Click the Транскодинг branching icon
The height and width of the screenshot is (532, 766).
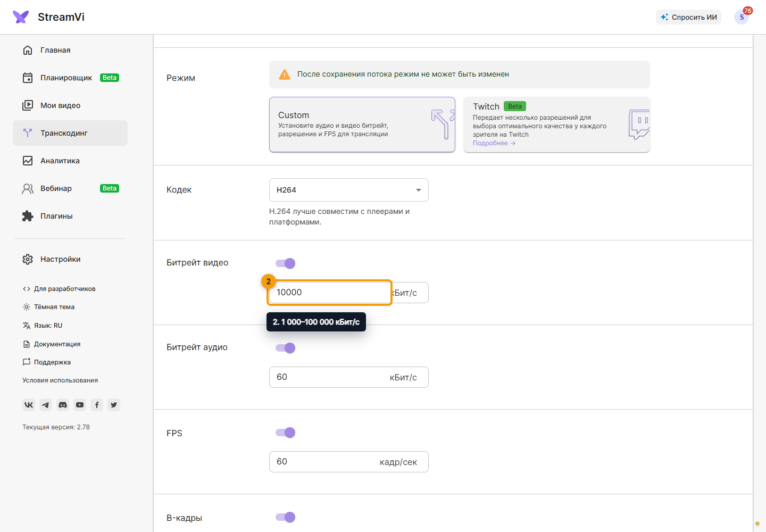[x=28, y=133]
